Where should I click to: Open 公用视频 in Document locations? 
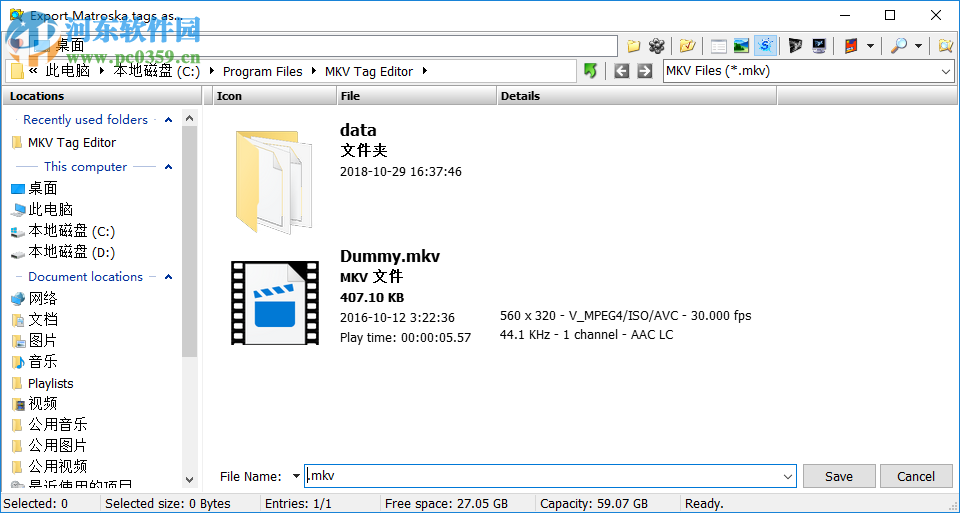(50, 466)
